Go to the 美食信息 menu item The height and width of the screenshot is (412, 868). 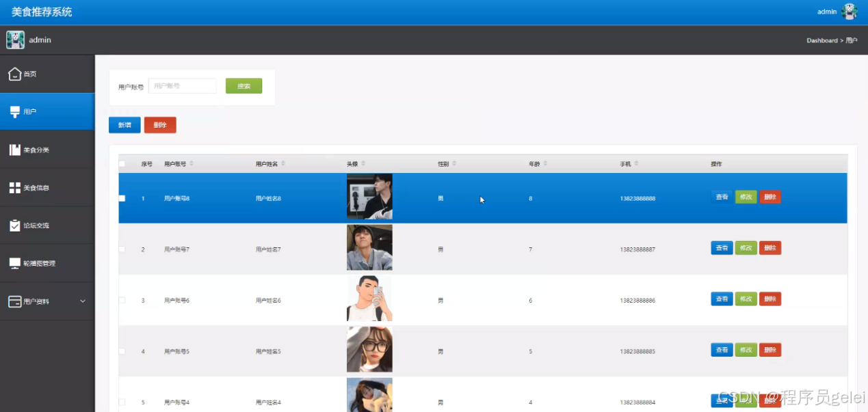coord(47,188)
